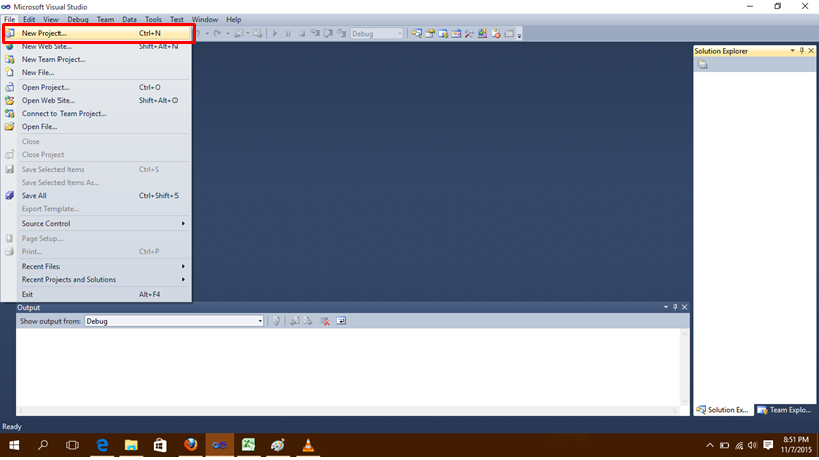Open File Explorer from taskbar

coord(131,445)
